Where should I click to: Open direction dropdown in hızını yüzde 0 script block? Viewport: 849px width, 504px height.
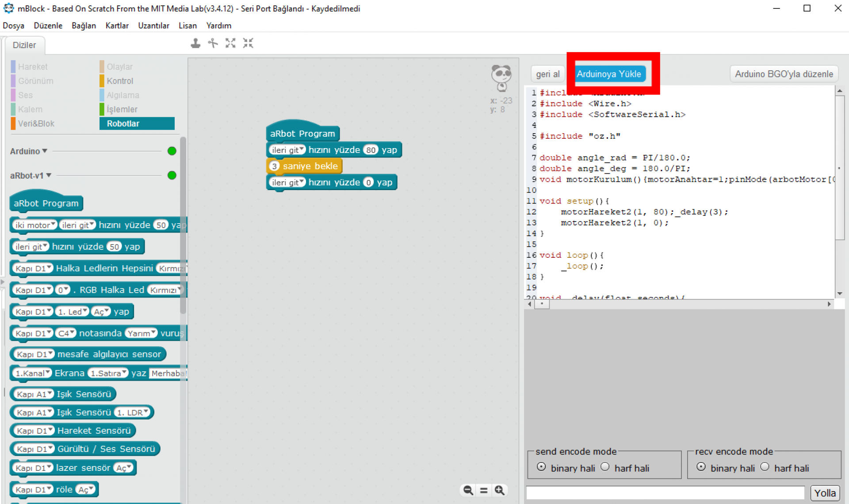coord(287,182)
